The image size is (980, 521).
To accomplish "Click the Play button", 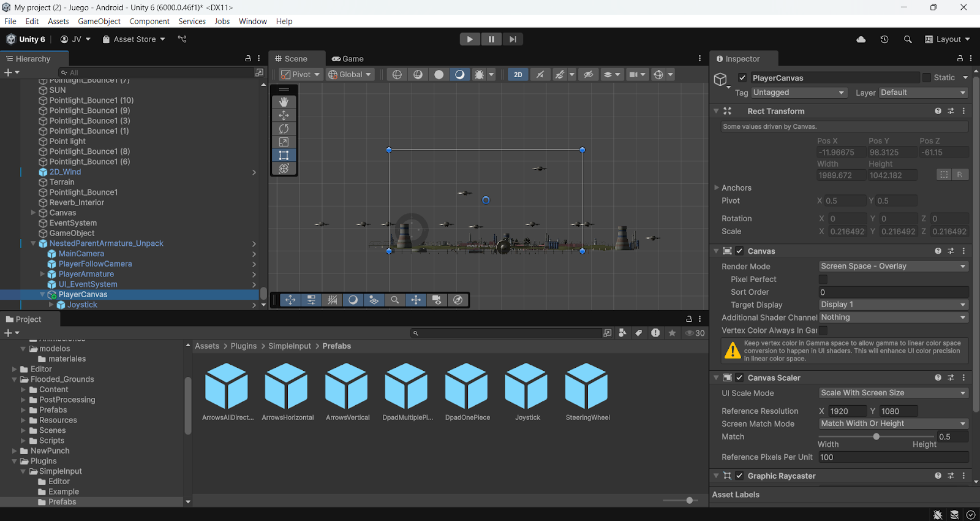I will tap(470, 39).
